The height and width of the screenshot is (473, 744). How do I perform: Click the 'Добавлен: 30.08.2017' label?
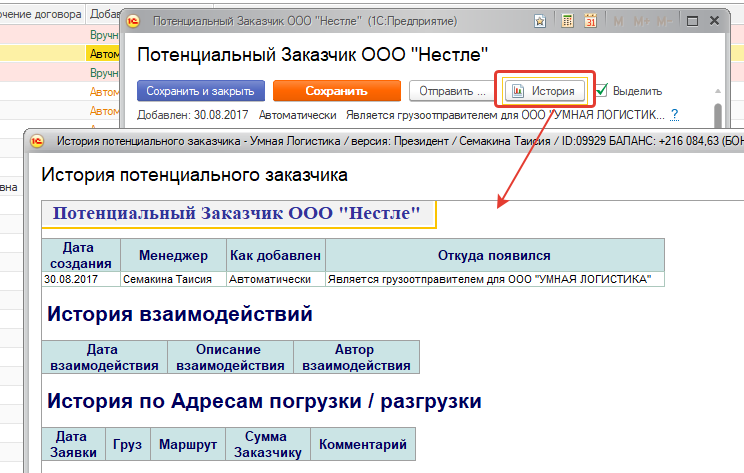pos(193,115)
